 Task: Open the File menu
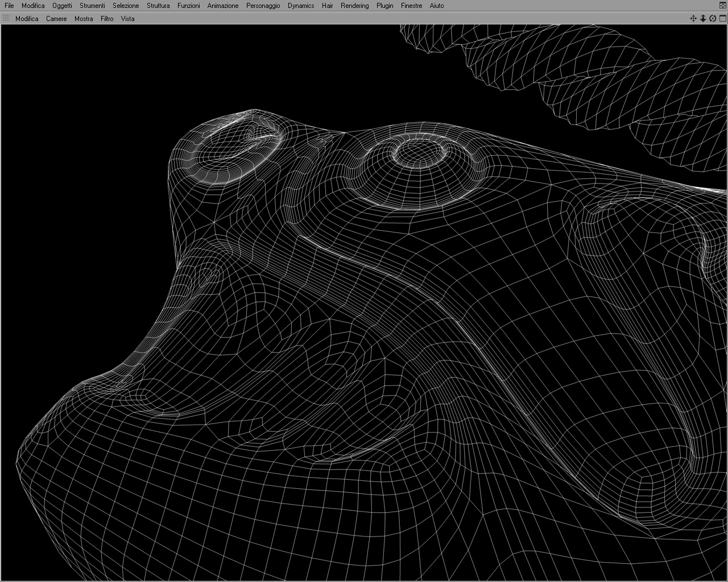(9, 6)
